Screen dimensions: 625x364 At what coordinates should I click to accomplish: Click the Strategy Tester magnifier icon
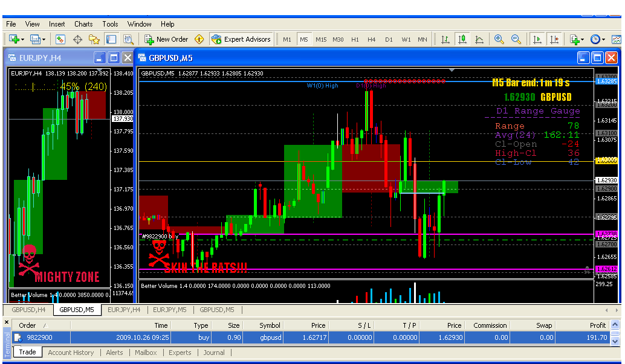128,39
